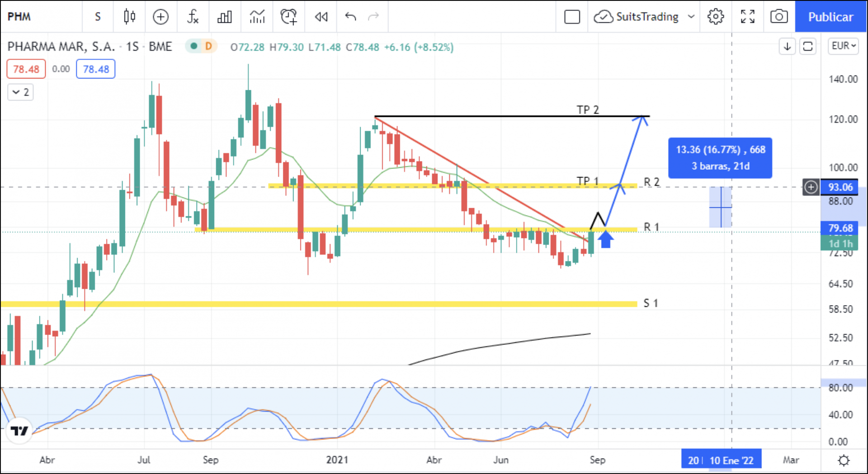Undo the last chart action

click(x=350, y=17)
